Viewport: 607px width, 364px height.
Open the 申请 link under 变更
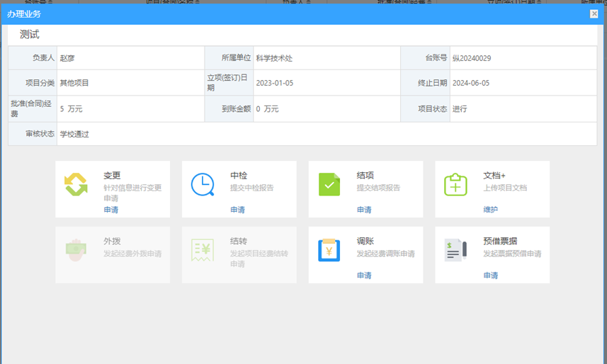click(111, 210)
